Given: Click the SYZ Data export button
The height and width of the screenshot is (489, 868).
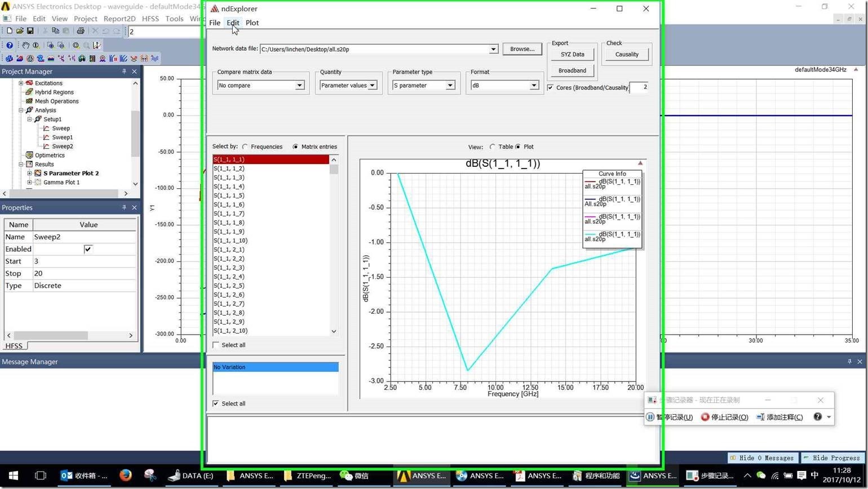Looking at the screenshot, I should [572, 54].
